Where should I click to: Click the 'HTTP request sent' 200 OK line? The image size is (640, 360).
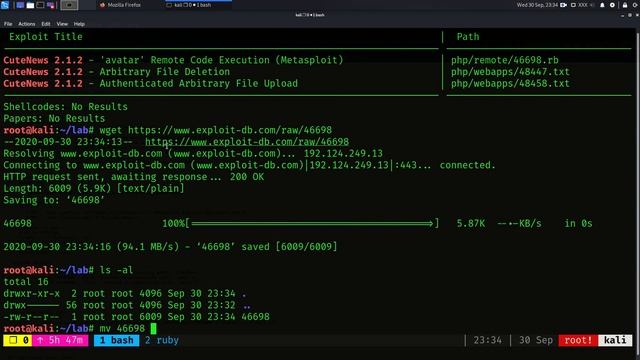pyautogui.click(x=133, y=177)
